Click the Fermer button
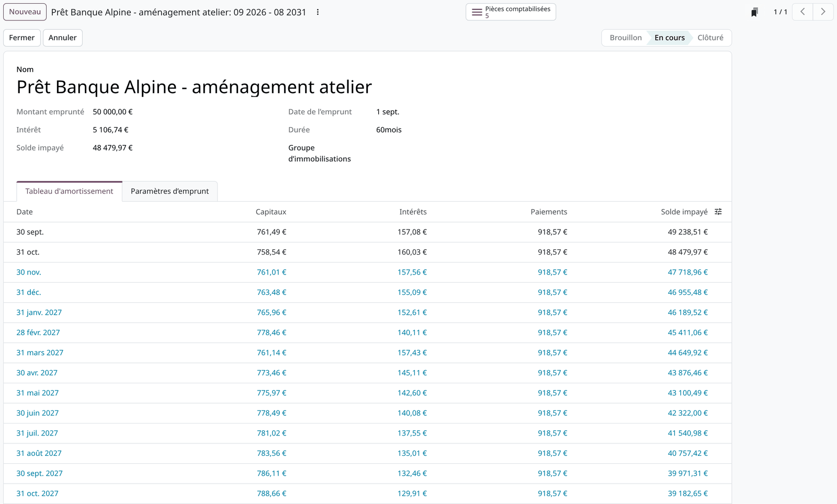 tap(22, 38)
